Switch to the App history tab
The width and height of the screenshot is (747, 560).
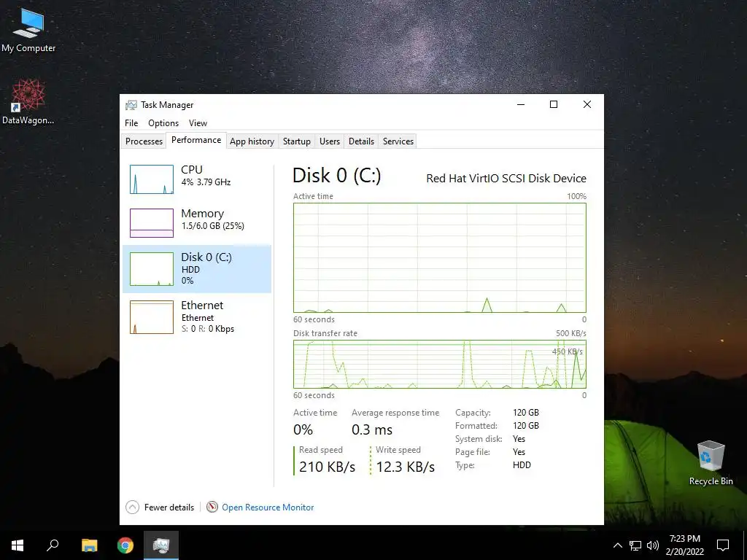tap(252, 141)
